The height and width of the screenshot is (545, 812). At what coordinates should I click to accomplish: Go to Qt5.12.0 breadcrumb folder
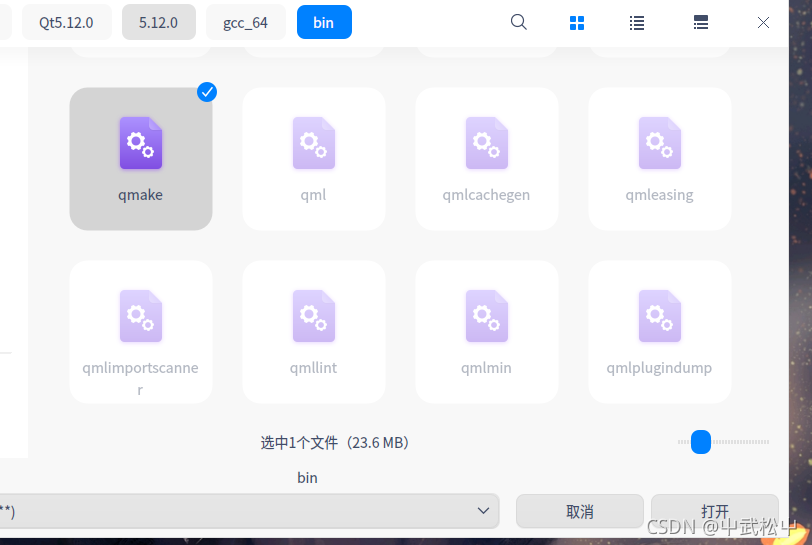[66, 22]
